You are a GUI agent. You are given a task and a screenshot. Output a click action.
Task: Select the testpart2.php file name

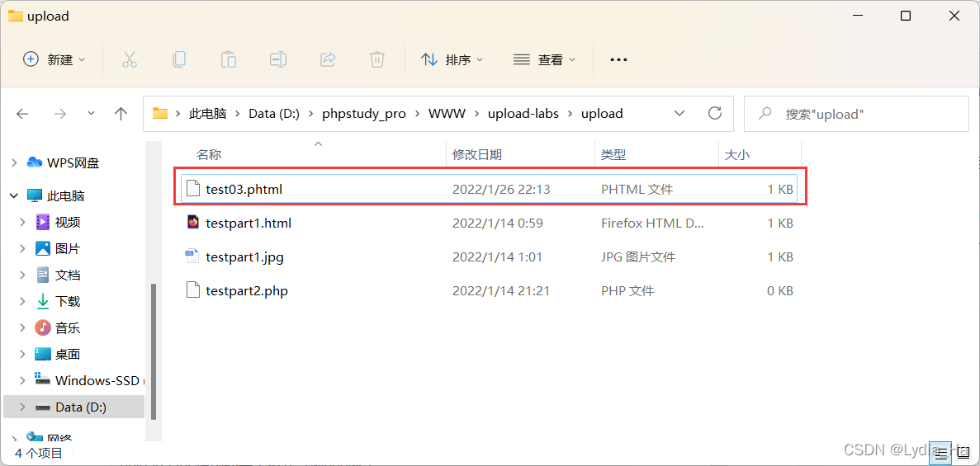[x=246, y=290]
